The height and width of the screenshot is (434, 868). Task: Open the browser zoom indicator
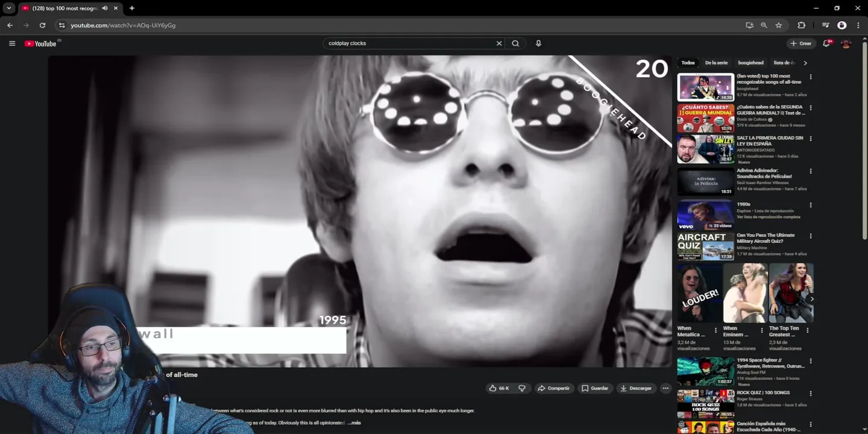click(x=764, y=25)
